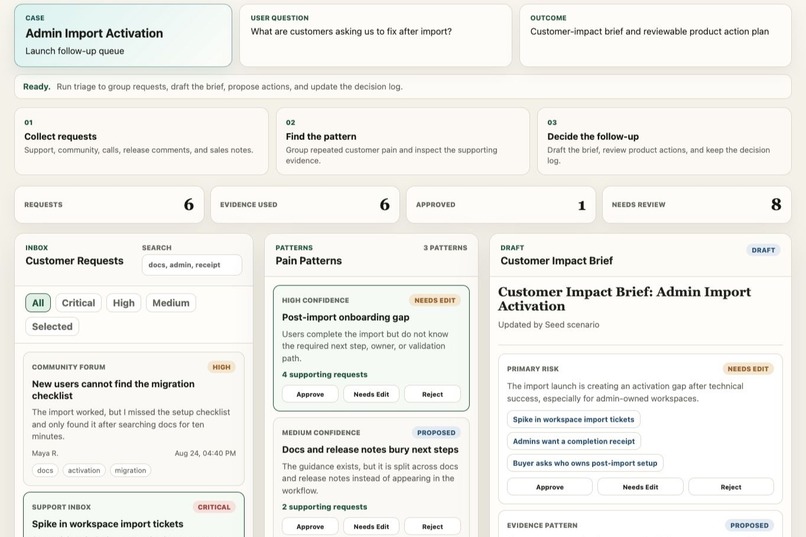Click the Aug 24, 04:40 PM timestamp
Viewport: 806px width, 537px height.
coord(205,453)
